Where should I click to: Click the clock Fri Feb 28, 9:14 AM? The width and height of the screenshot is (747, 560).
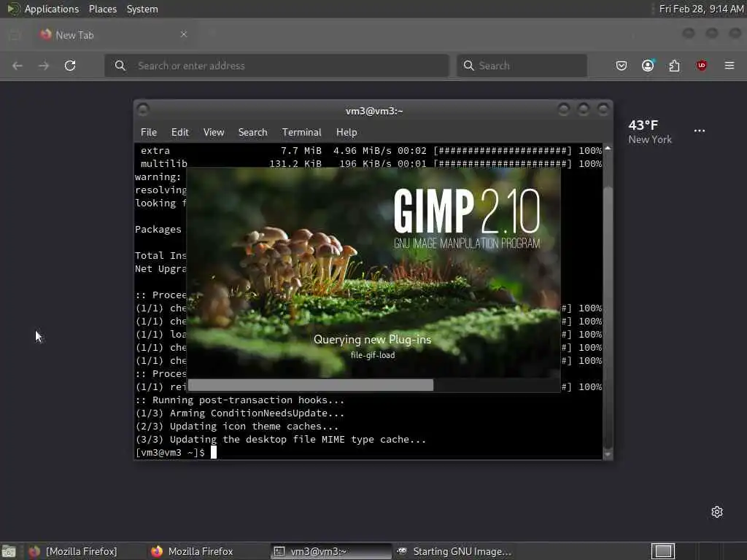(x=701, y=9)
